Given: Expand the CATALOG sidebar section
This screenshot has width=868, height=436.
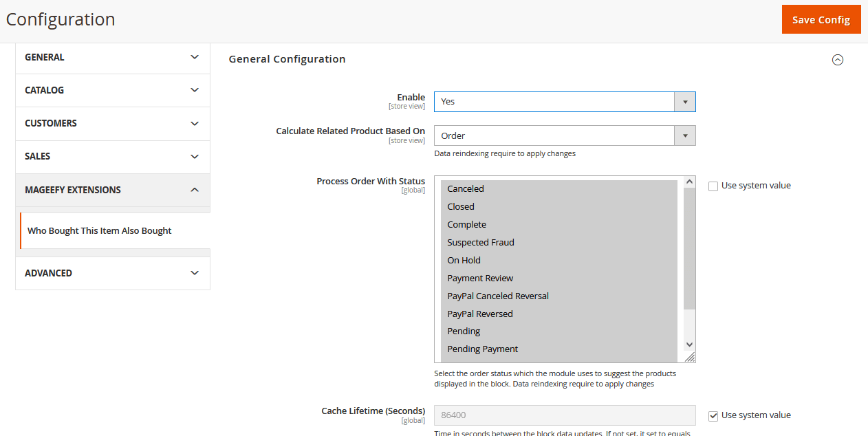Looking at the screenshot, I should [112, 90].
